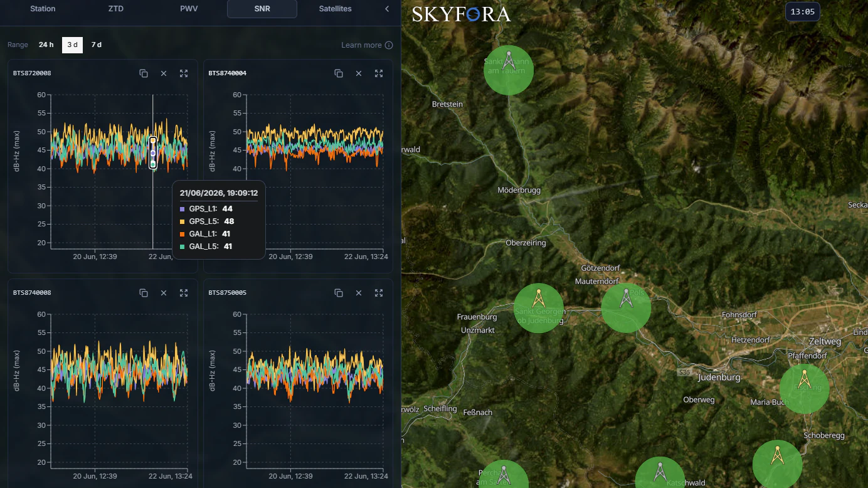Switch range to 7 d
The image size is (868, 488).
click(x=96, y=45)
